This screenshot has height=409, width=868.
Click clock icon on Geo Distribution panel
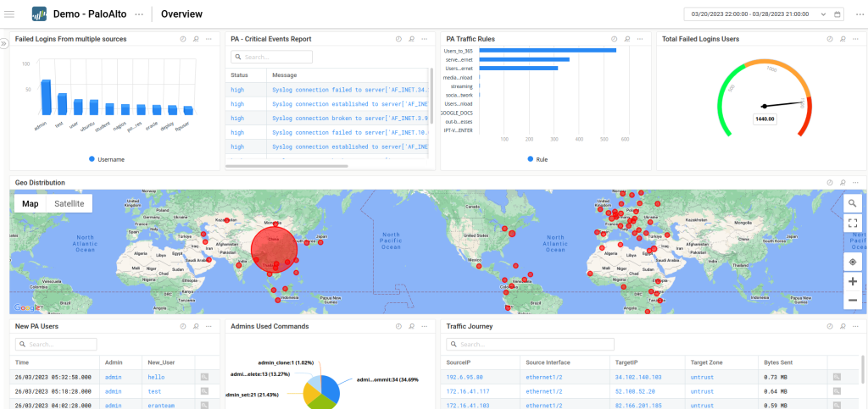[x=829, y=182]
